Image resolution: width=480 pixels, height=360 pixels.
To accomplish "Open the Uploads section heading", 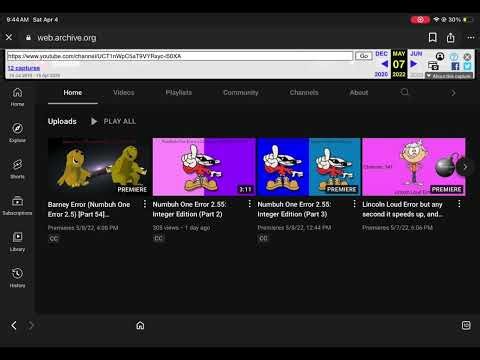I will click(x=62, y=121).
